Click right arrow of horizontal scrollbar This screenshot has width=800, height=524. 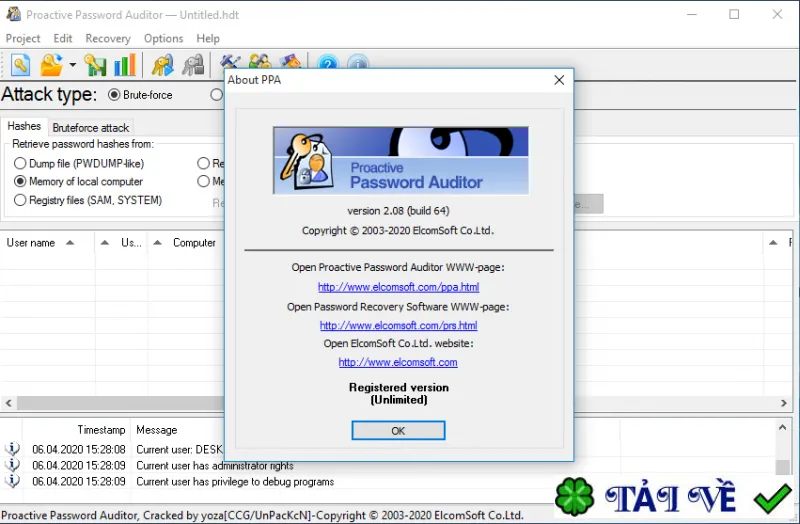click(x=784, y=403)
